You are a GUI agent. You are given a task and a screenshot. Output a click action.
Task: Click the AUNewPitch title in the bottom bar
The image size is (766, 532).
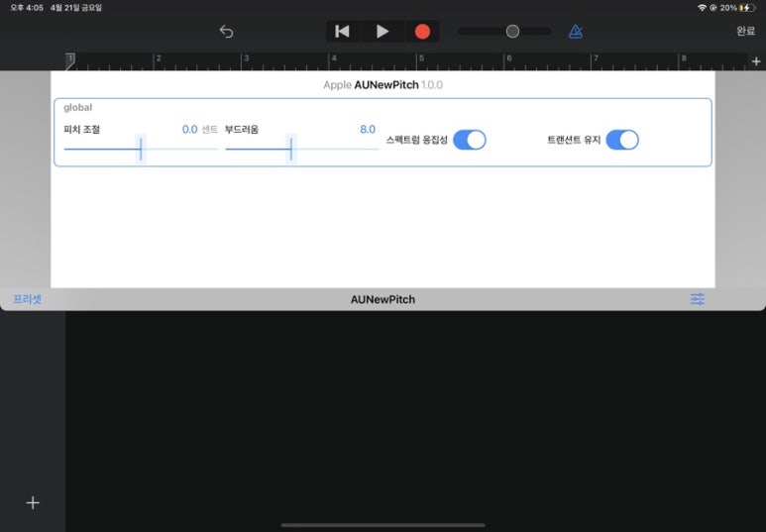pos(383,299)
